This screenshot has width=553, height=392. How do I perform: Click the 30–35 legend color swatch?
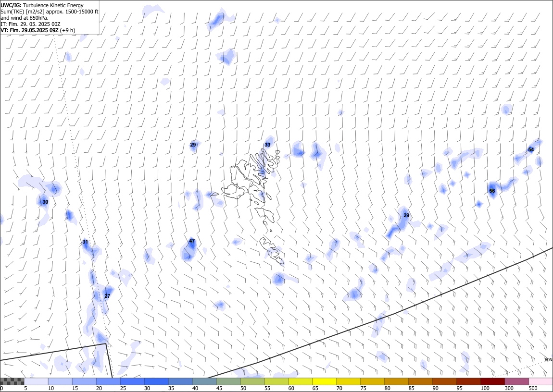[x=156, y=381]
